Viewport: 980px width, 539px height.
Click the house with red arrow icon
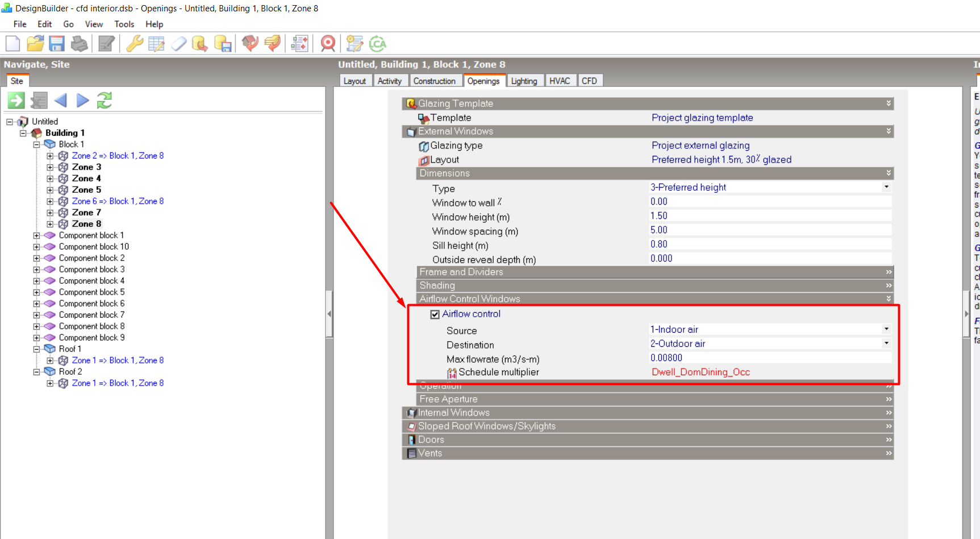250,44
